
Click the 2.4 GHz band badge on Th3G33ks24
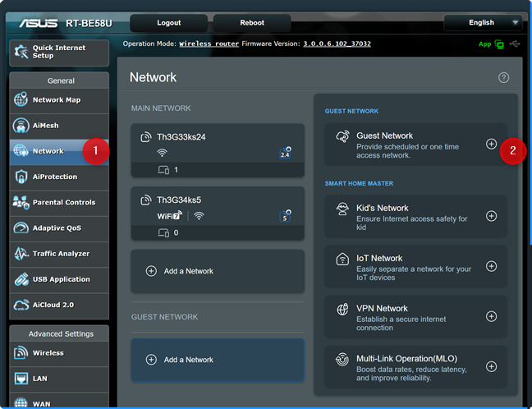pyautogui.click(x=285, y=154)
